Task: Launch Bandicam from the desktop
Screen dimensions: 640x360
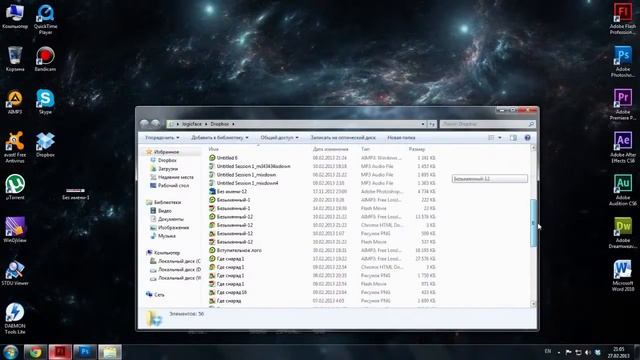Action: (x=45, y=59)
